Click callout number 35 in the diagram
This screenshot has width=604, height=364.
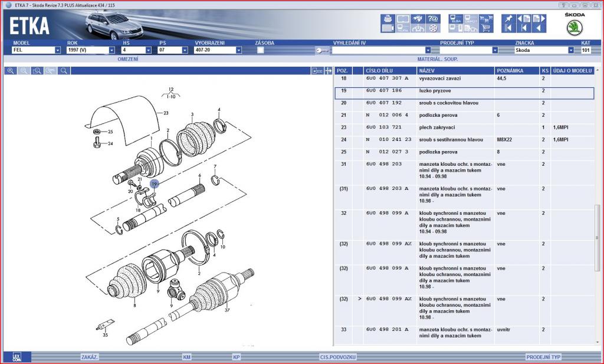tap(105, 335)
